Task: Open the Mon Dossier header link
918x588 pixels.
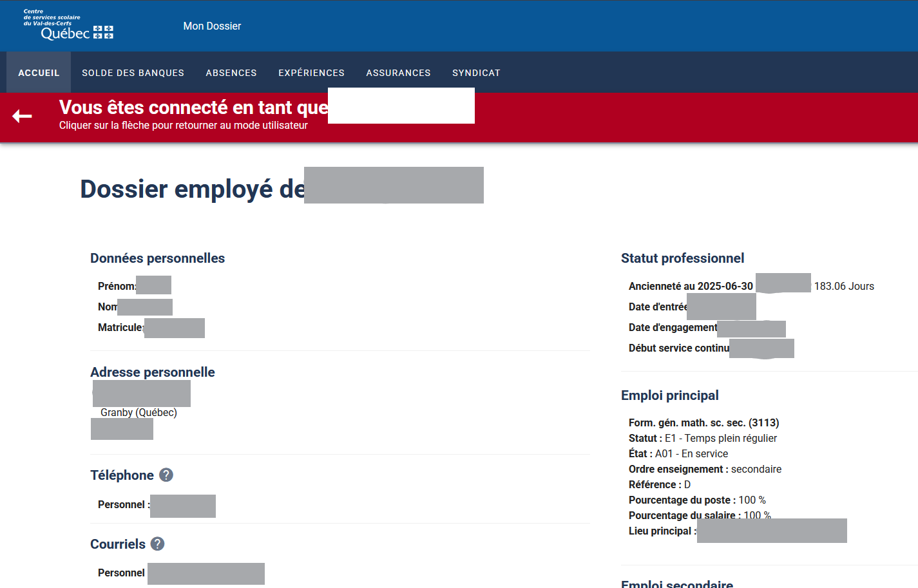Action: pos(212,26)
